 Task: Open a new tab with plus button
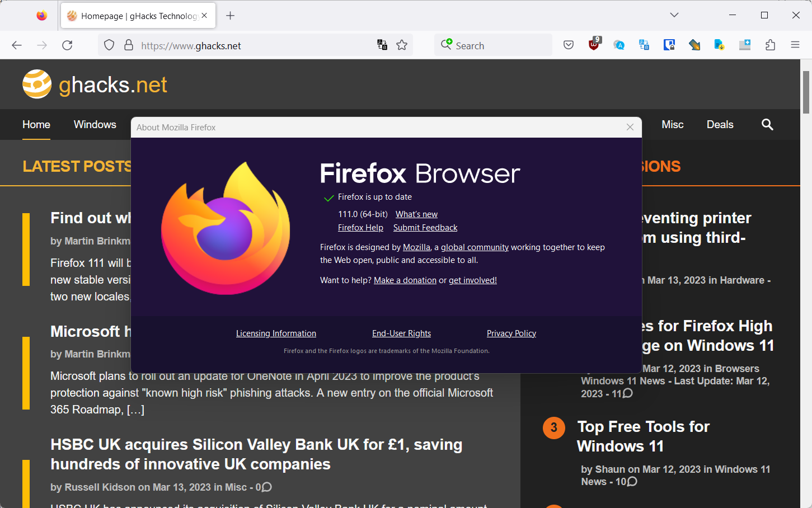pyautogui.click(x=230, y=16)
